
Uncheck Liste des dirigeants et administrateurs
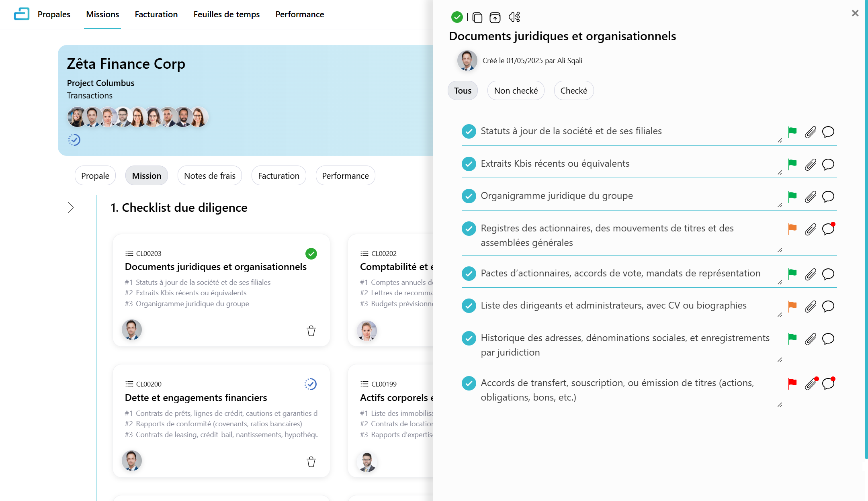pyautogui.click(x=469, y=306)
